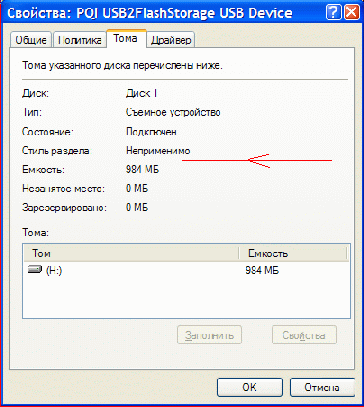Click the help question mark icon in title bar

pyautogui.click(x=334, y=13)
